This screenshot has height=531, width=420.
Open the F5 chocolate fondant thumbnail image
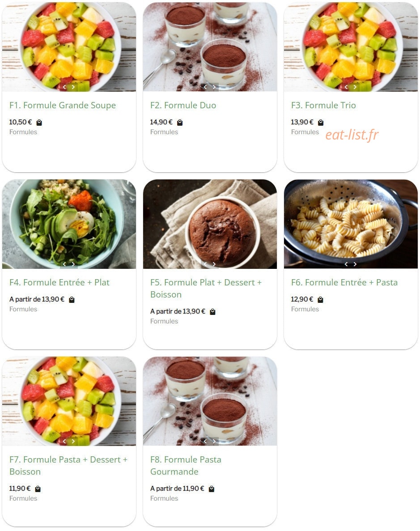(x=210, y=224)
